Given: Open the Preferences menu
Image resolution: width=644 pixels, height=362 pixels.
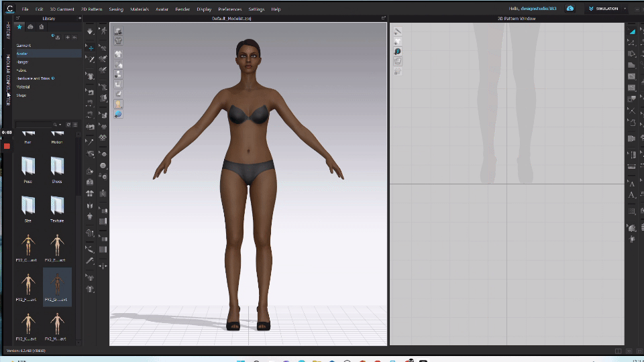Looking at the screenshot, I should point(229,9).
